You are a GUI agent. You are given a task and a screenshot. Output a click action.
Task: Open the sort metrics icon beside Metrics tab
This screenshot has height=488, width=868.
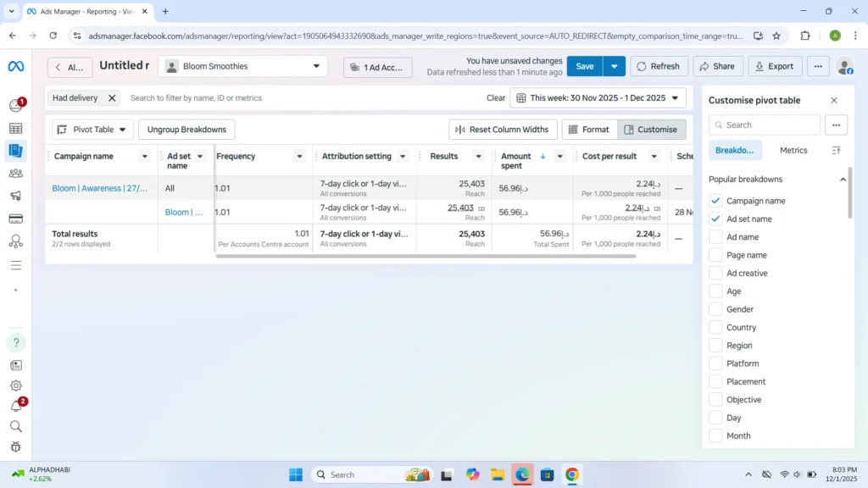(x=837, y=150)
